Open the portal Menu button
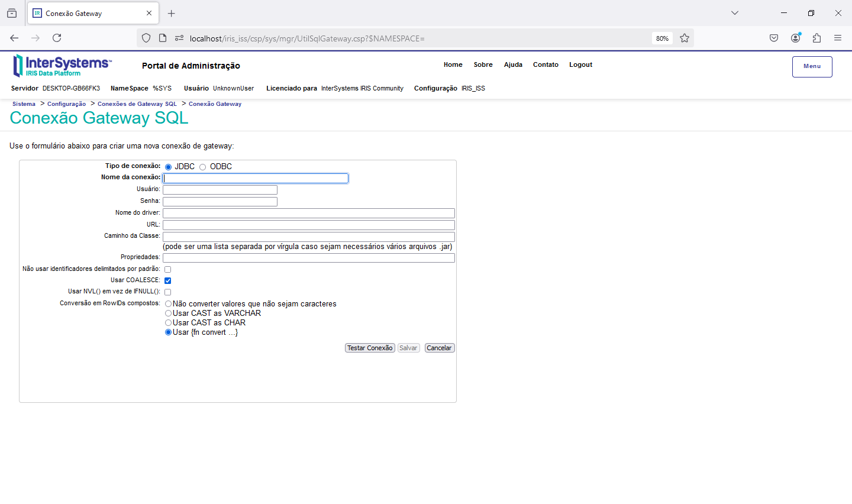Viewport: 852px width, 504px height. click(x=812, y=66)
